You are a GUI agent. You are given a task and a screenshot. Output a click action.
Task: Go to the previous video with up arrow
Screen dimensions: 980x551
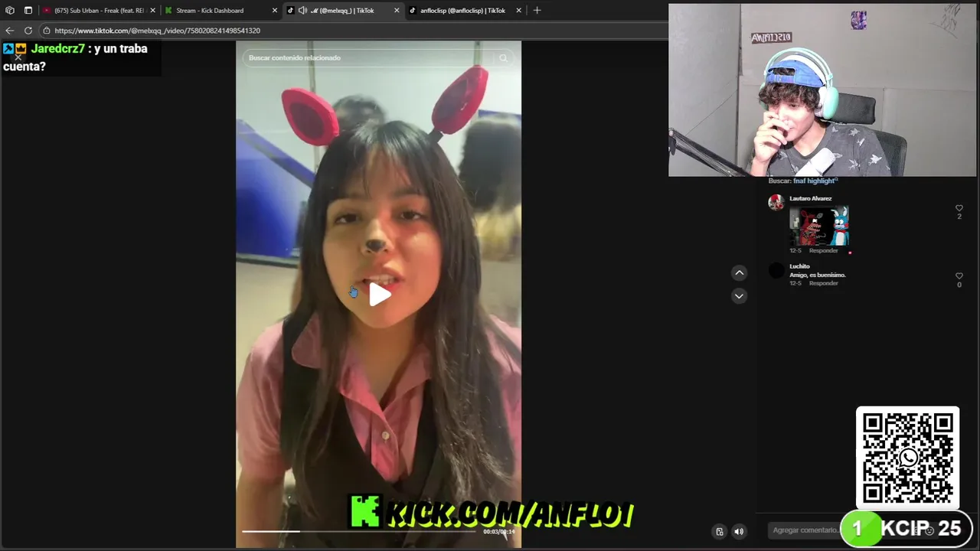[739, 272]
